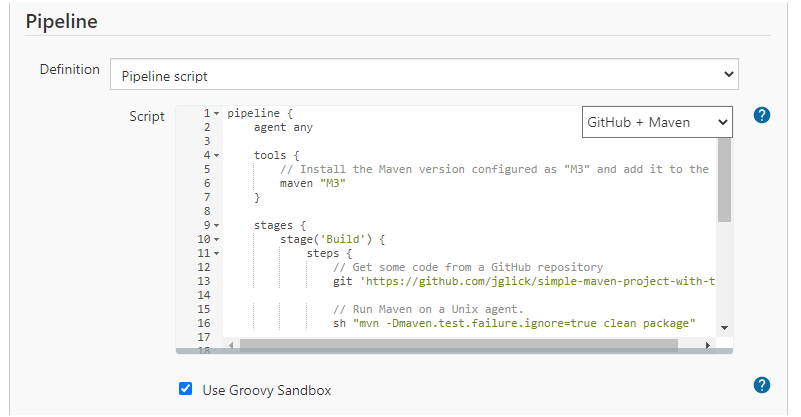
Task: Click the '// Install the Maven version' comment
Action: 494,169
